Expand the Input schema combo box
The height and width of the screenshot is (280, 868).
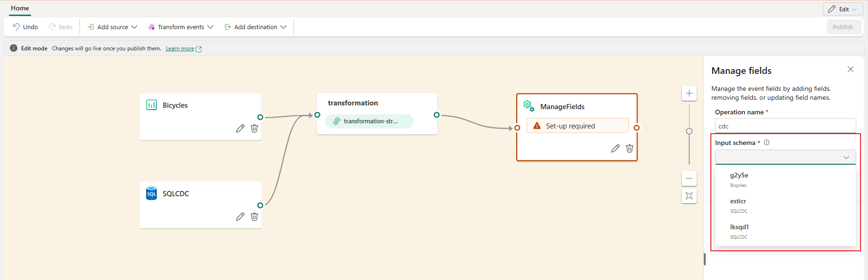pos(785,157)
